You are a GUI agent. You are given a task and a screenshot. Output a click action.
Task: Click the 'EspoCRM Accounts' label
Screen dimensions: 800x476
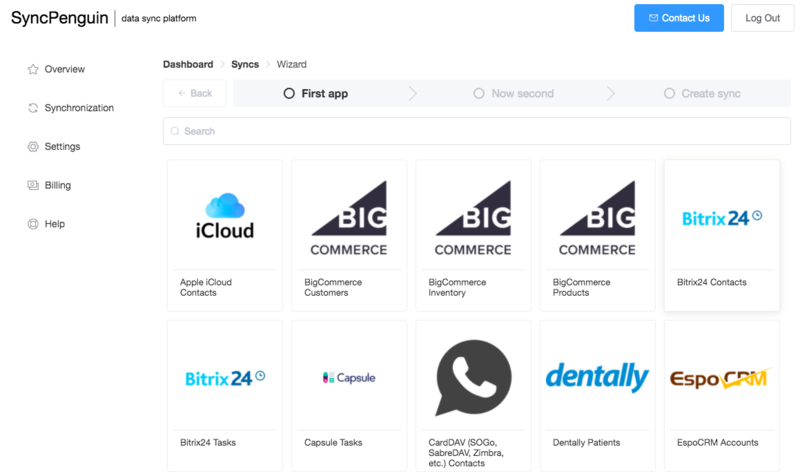pyautogui.click(x=717, y=442)
